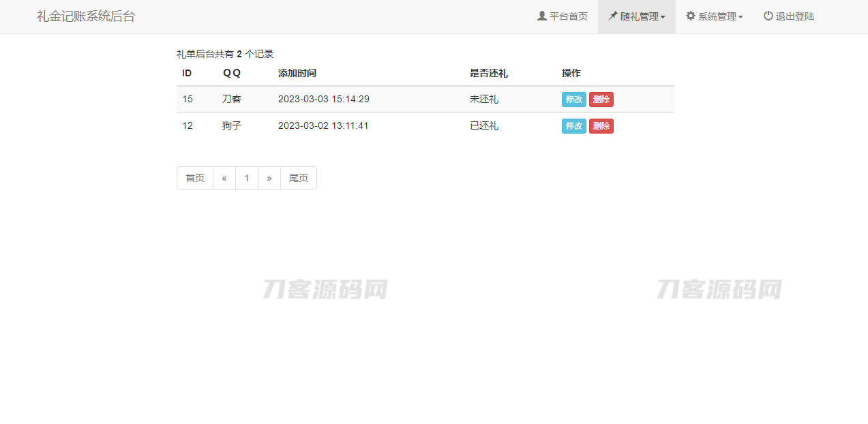Click the user icon beside 平台首页
The width and height of the screenshot is (868, 424).
click(542, 16)
